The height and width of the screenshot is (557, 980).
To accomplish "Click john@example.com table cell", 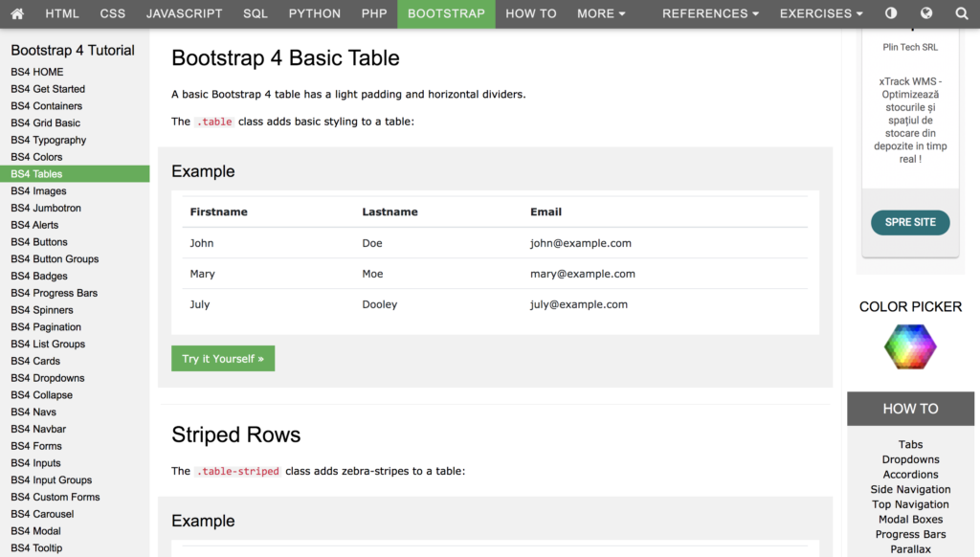I will [580, 243].
